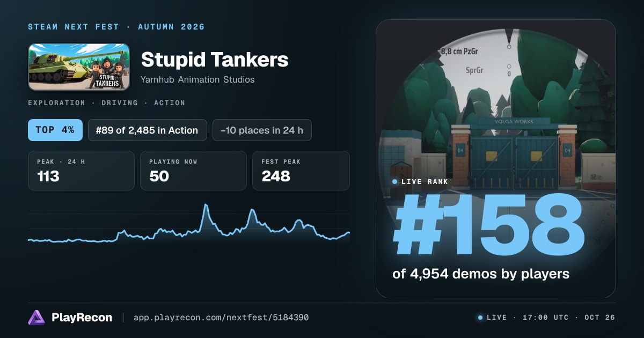The width and height of the screenshot is (644, 338).
Task: Click the 8,8 cm PzGr ammo label
Action: coord(459,52)
